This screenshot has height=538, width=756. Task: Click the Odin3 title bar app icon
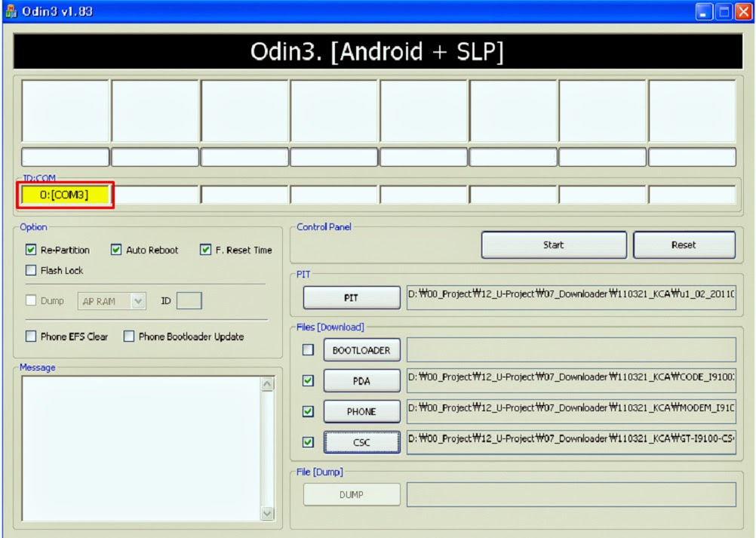click(11, 11)
